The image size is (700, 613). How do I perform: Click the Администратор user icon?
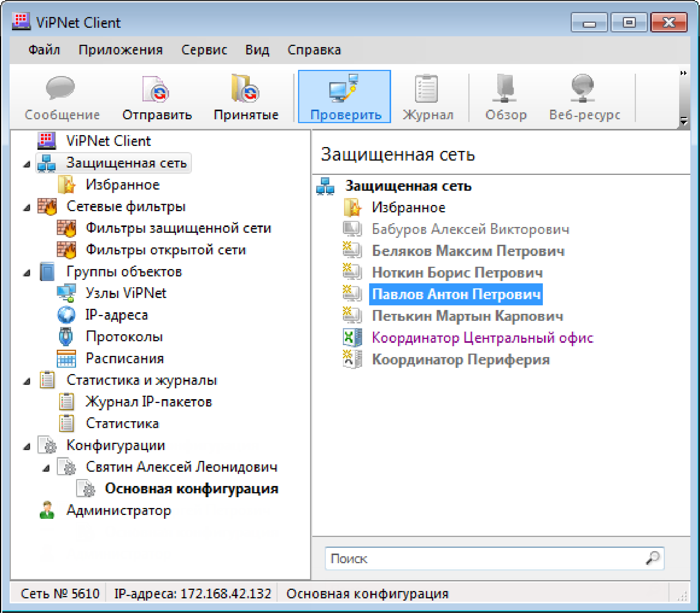47,510
